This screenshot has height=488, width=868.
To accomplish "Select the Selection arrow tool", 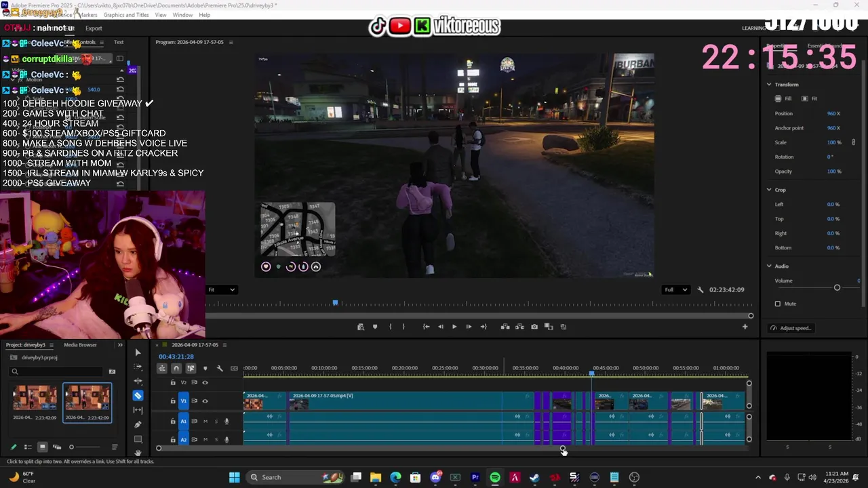I will 138,352.
